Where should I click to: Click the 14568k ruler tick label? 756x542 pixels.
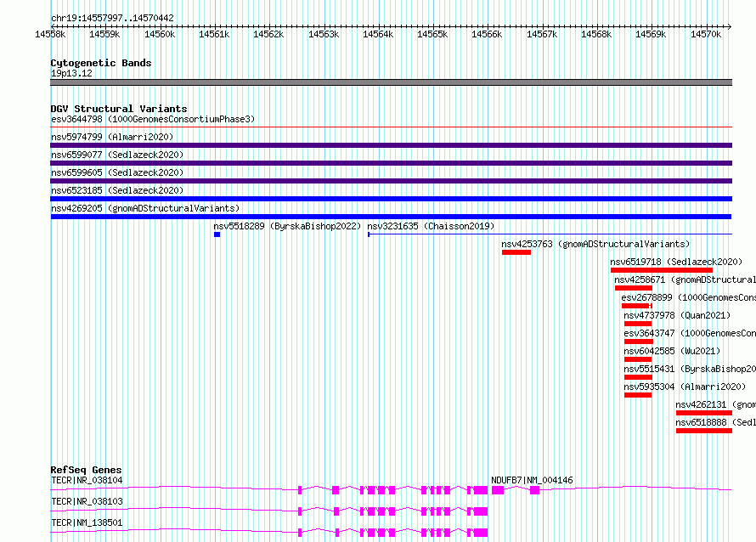tap(596, 34)
